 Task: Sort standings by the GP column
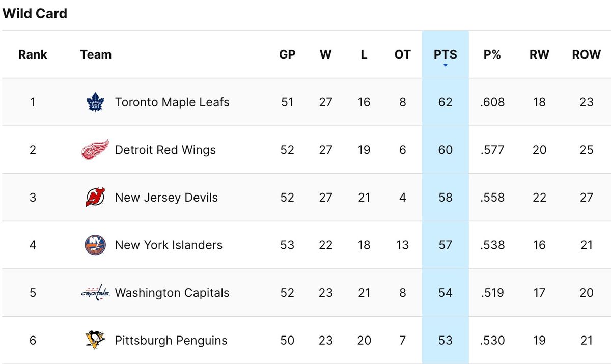tap(287, 54)
